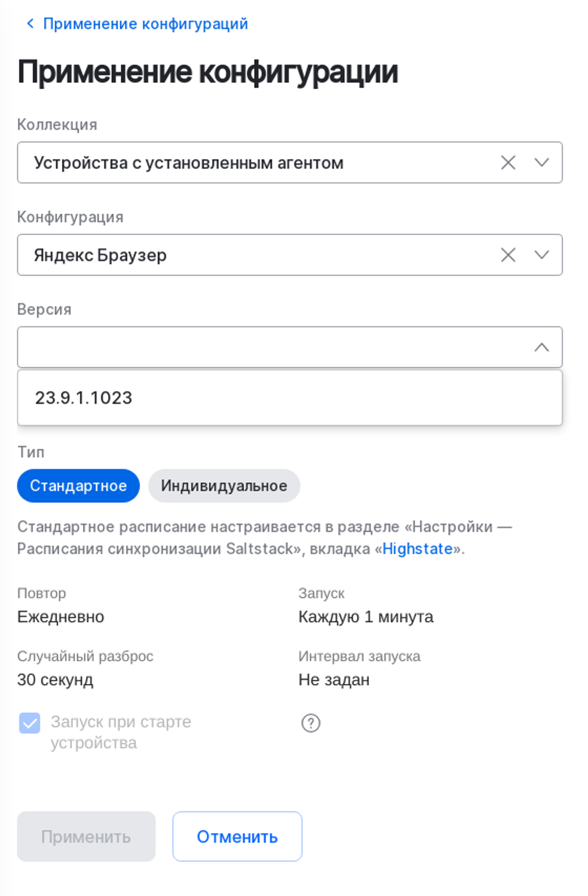Open the Highstate link
The height and width of the screenshot is (896, 588).
417,549
